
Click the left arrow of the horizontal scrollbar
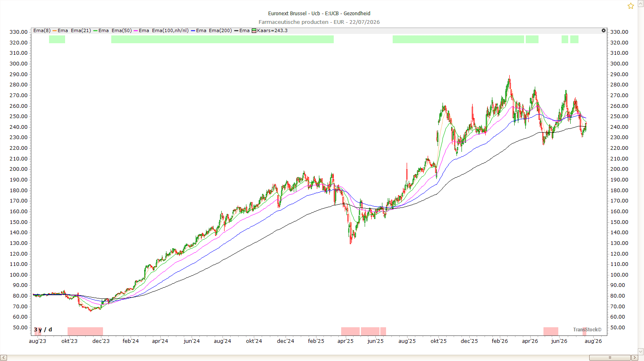click(x=3, y=357)
